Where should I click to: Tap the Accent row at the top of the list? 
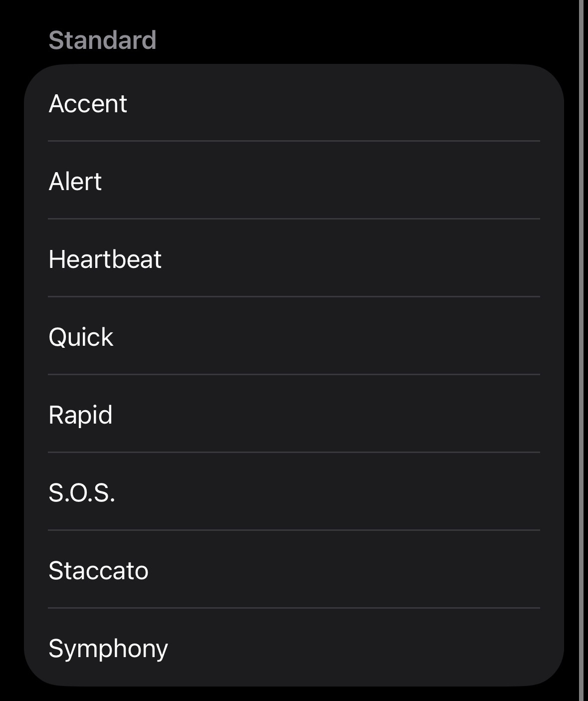pyautogui.click(x=294, y=104)
